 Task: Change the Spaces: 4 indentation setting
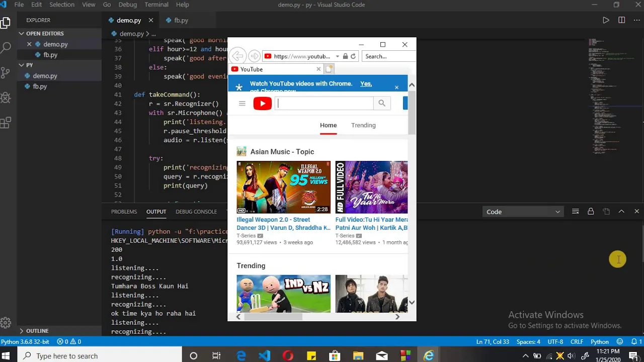pyautogui.click(x=528, y=341)
